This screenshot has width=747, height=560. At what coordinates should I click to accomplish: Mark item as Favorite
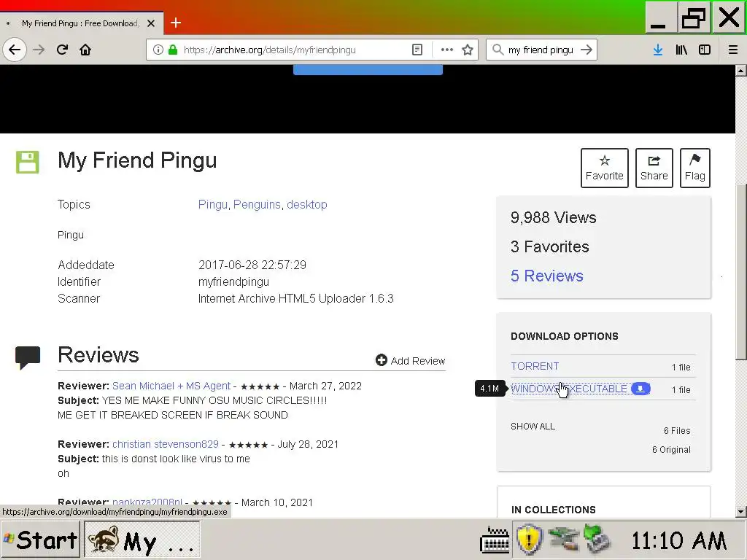(605, 168)
